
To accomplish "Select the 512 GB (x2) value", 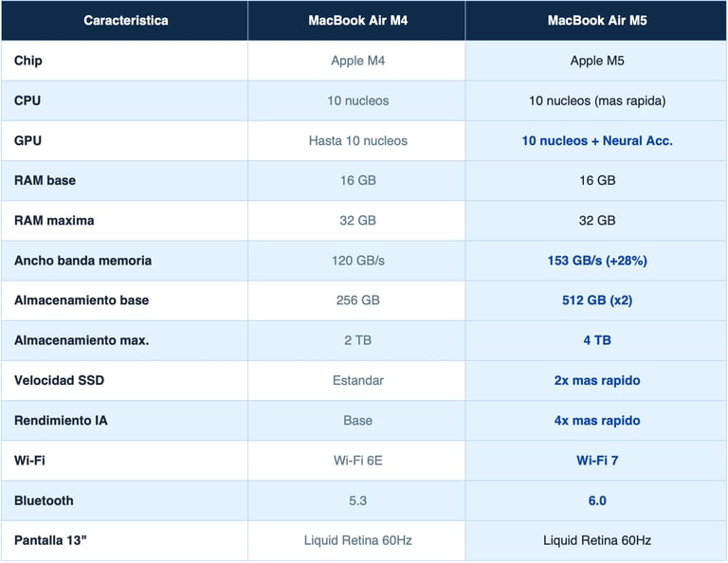I will tap(597, 300).
